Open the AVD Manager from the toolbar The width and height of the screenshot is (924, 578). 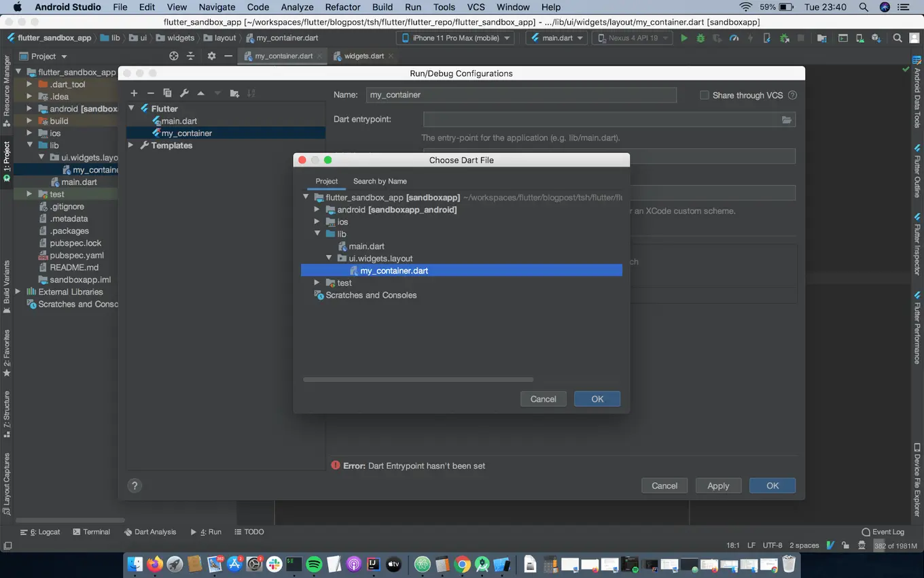(x=859, y=39)
